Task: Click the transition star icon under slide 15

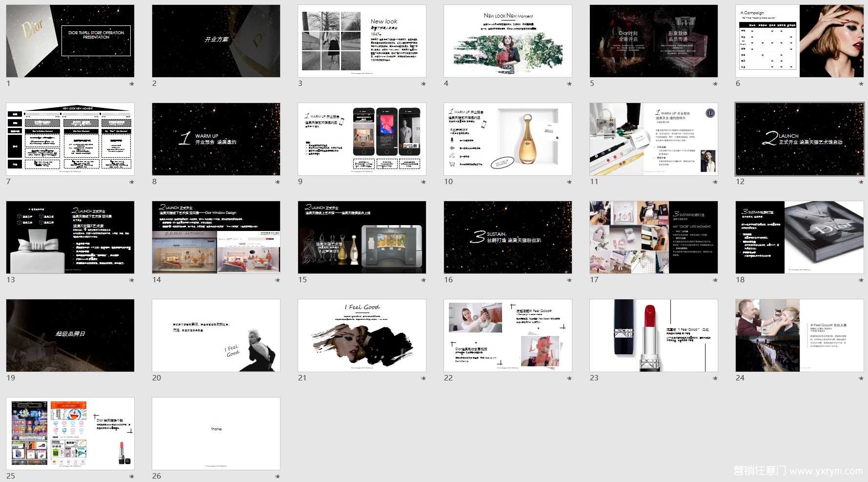Action: coord(424,280)
